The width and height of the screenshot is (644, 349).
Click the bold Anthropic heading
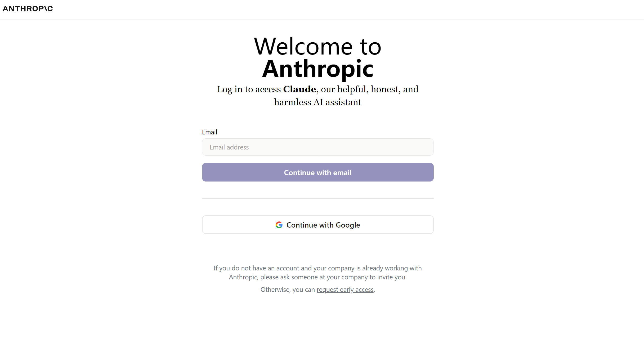tap(317, 69)
